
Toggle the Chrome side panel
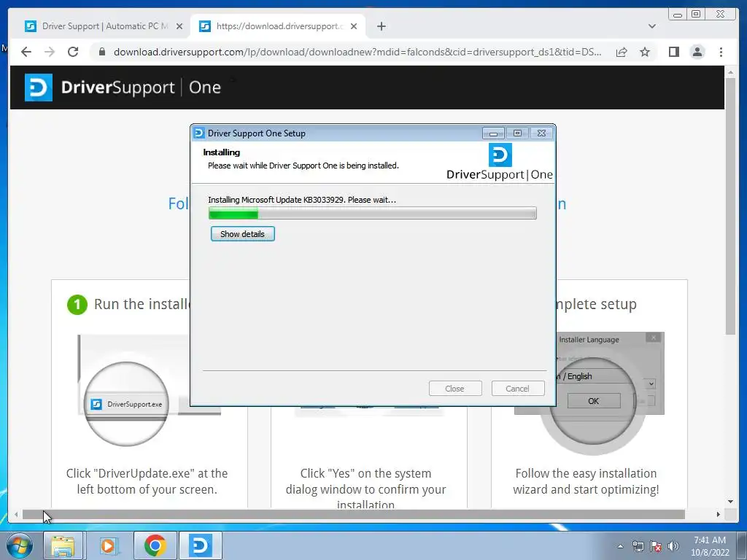pos(673,52)
